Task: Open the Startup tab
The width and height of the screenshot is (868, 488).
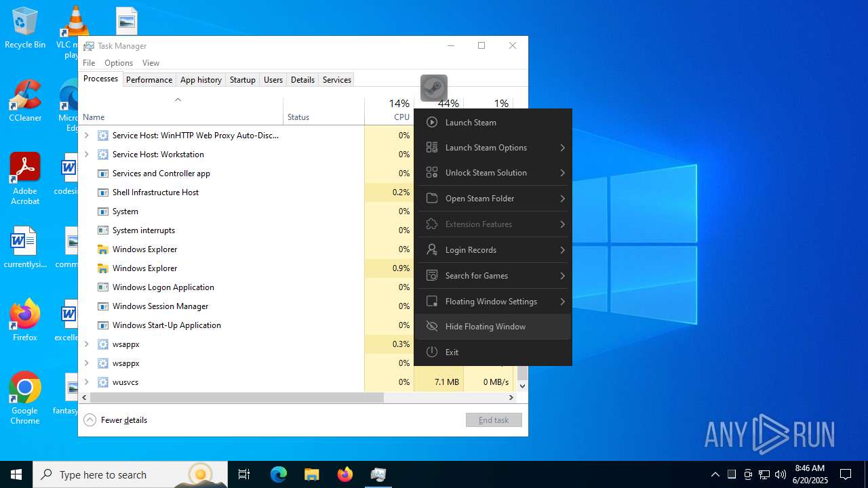Action: (x=242, y=79)
